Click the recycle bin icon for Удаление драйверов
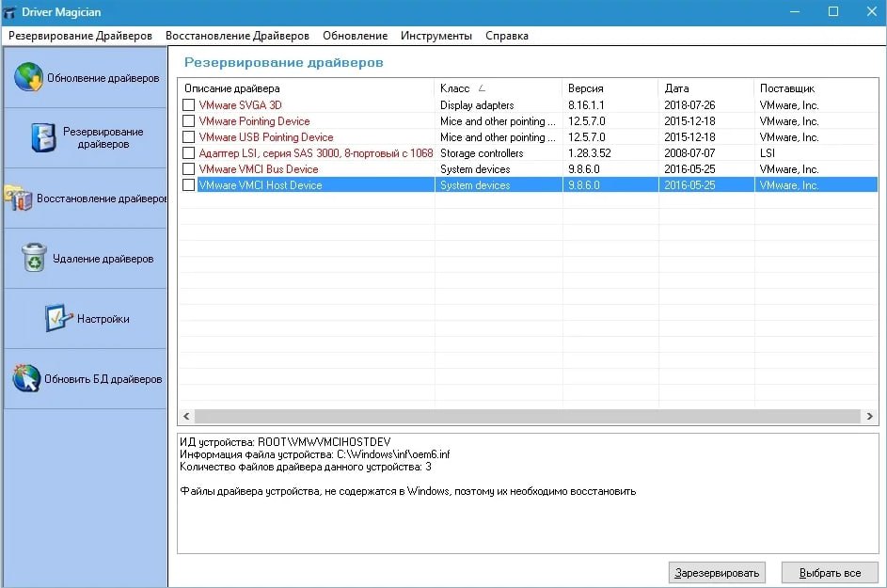Screen dimensions: 887x588 (x=35, y=258)
